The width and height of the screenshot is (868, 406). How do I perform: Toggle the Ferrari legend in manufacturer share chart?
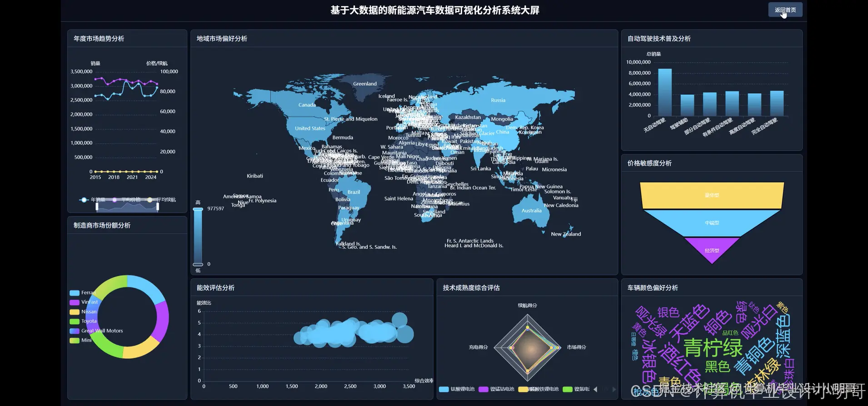click(83, 293)
